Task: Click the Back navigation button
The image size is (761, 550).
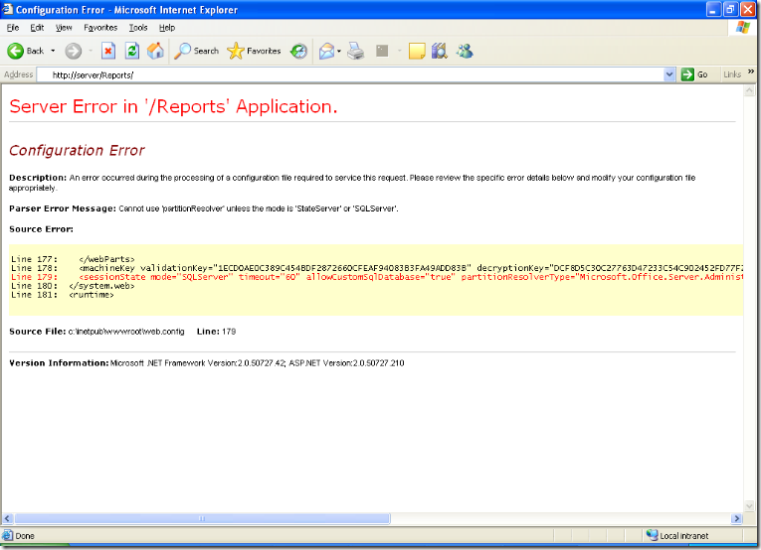Action: (x=26, y=51)
